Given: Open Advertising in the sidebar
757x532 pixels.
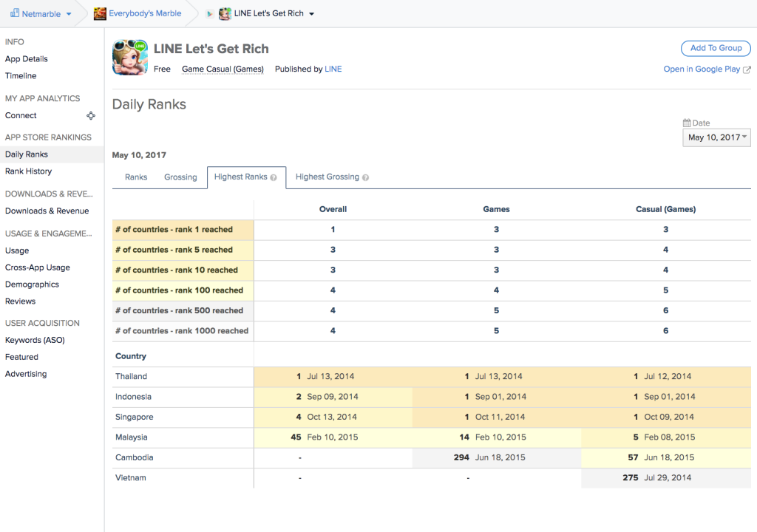Looking at the screenshot, I should [26, 374].
